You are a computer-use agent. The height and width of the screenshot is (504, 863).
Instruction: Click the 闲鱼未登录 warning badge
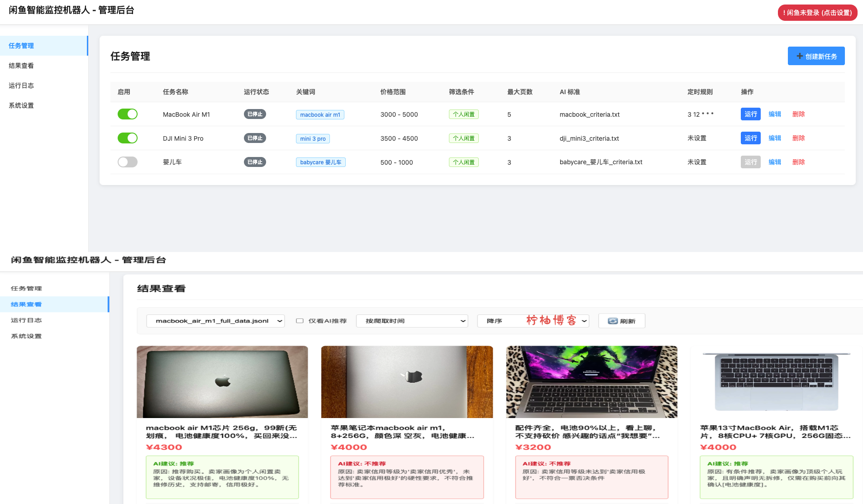817,13
